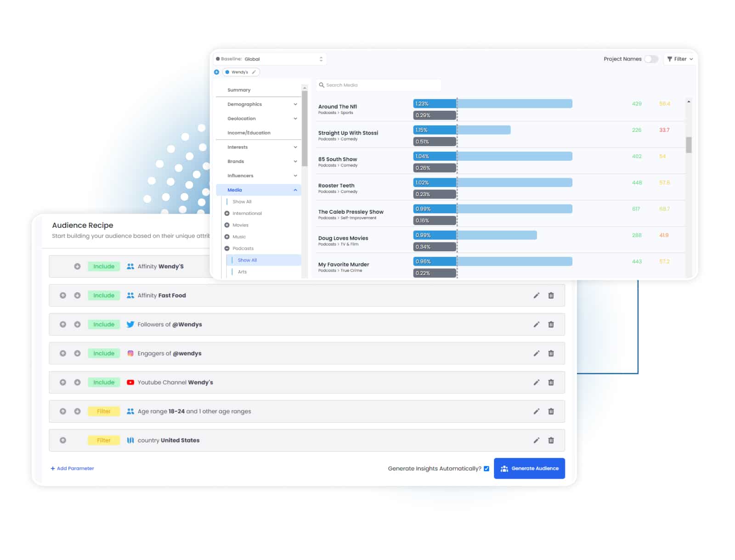Edit the country United States filter
Image resolution: width=735 pixels, height=560 pixels.
536,440
